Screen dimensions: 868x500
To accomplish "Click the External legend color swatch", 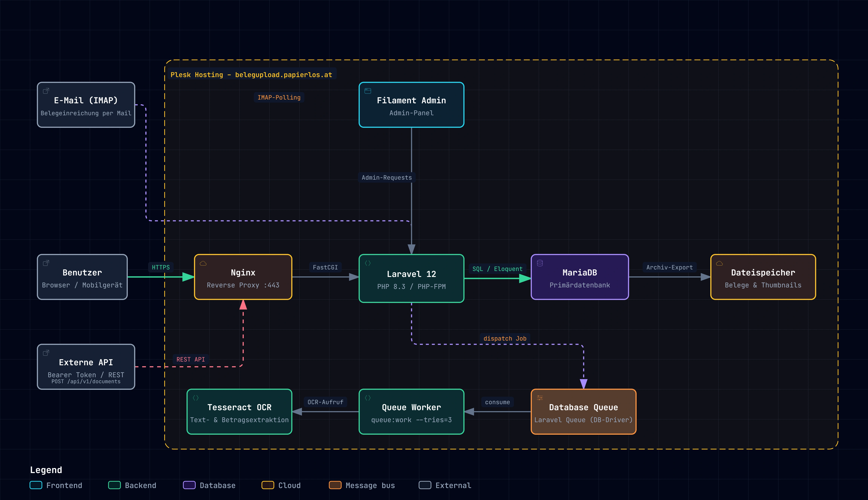I will click(x=425, y=485).
